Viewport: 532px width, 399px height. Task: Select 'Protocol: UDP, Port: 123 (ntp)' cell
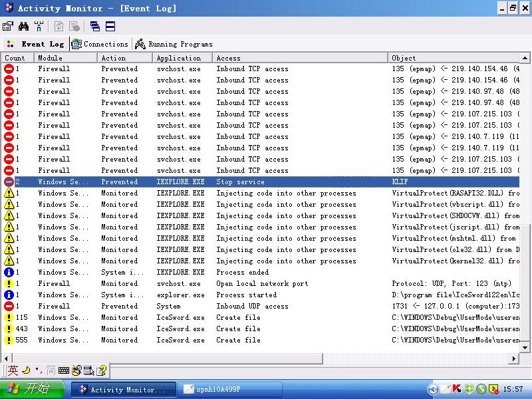[x=452, y=283]
